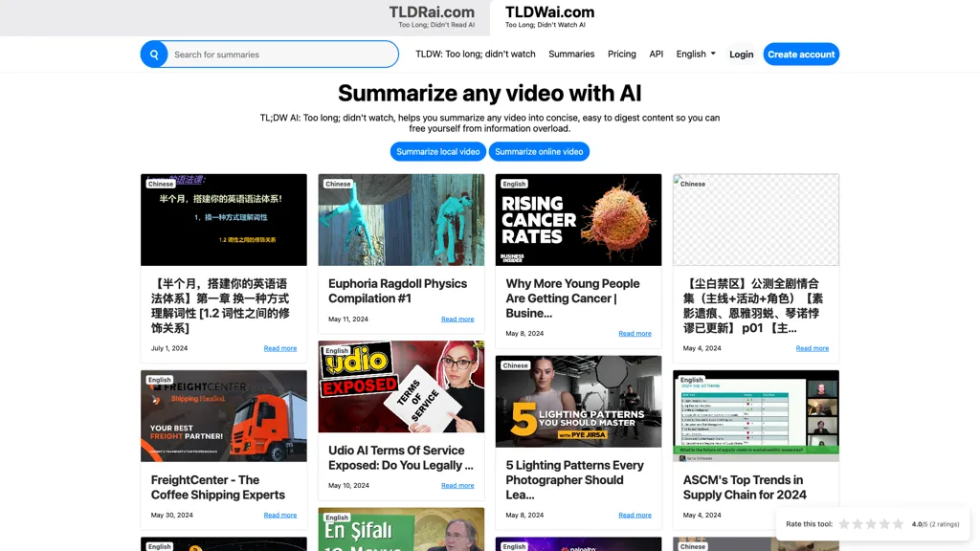Read more about Euphoria Ragdoll Physics summary

(457, 319)
